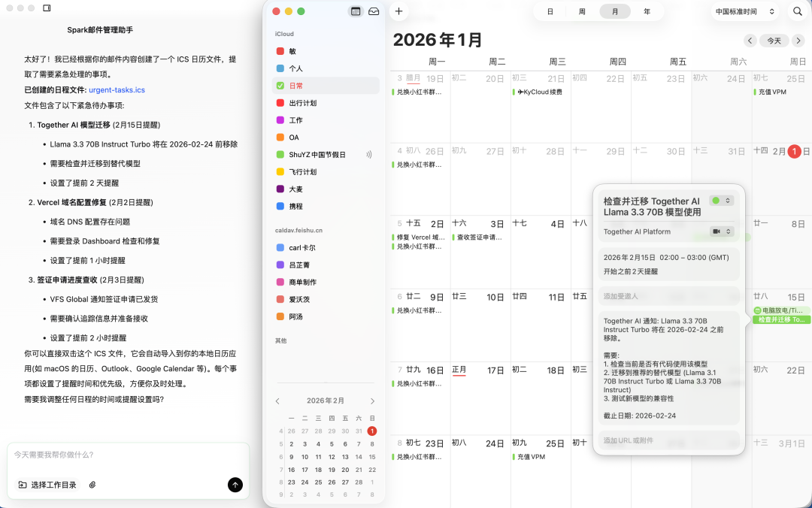Click the 今天 button to jump to today
The width and height of the screenshot is (812, 508).
(x=774, y=41)
